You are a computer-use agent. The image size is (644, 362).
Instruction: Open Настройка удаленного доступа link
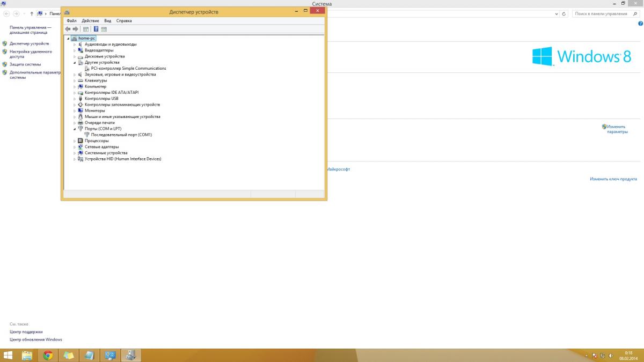click(x=31, y=54)
